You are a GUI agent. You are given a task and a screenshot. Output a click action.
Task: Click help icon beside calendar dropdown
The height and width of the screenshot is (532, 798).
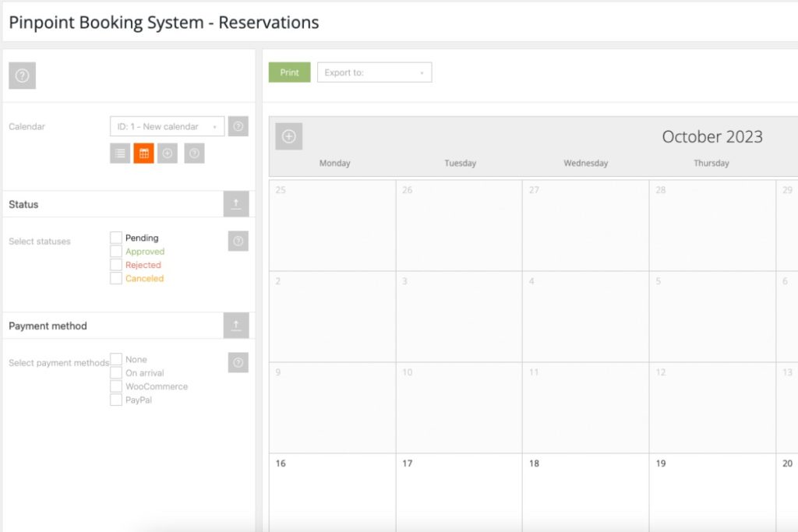tap(238, 126)
